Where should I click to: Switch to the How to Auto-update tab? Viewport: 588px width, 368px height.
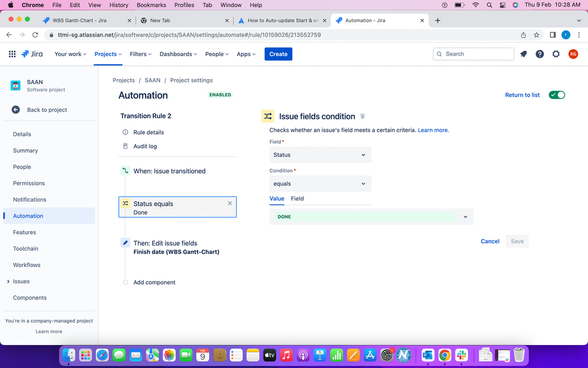pos(283,21)
